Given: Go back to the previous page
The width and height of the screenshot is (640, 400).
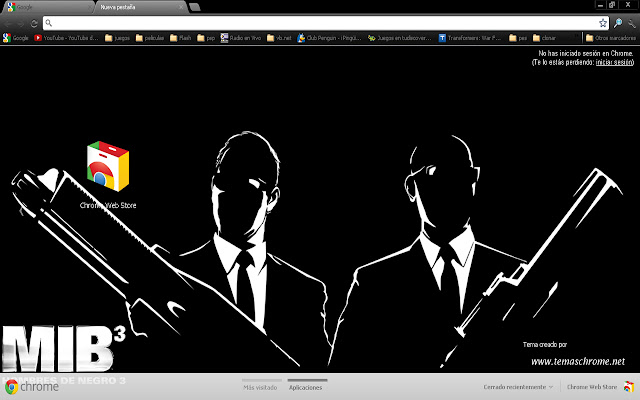Looking at the screenshot, I should pos(8,23).
